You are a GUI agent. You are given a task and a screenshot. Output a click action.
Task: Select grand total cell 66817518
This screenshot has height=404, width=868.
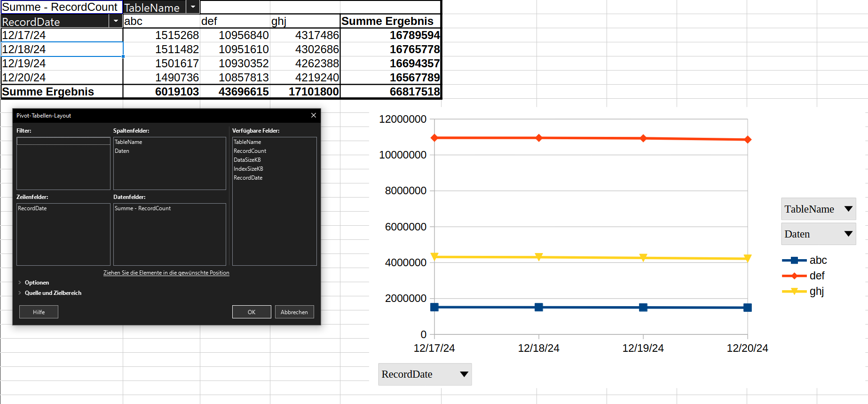[390, 92]
